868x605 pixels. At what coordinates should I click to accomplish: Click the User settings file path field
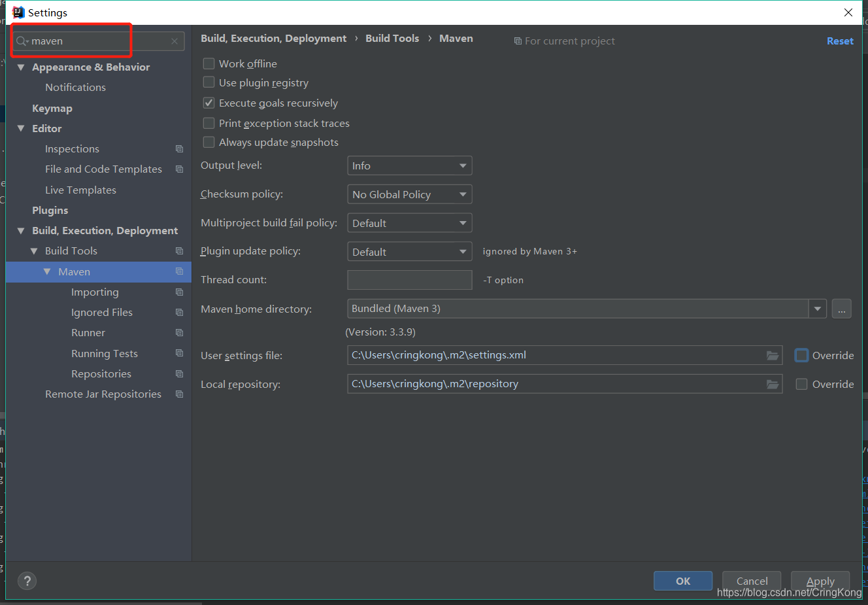(x=565, y=355)
